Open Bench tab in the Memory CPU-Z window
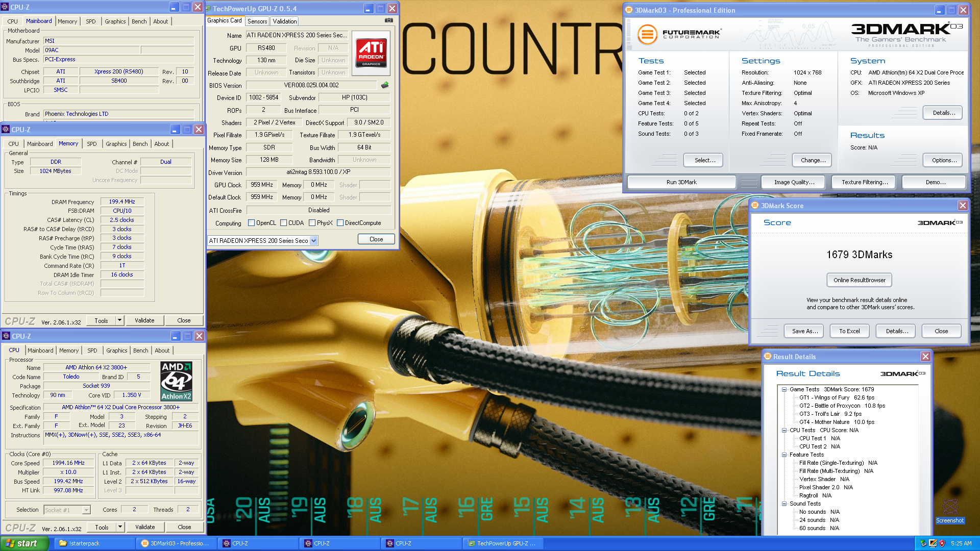Viewport: 980px width, 551px height. pos(140,144)
